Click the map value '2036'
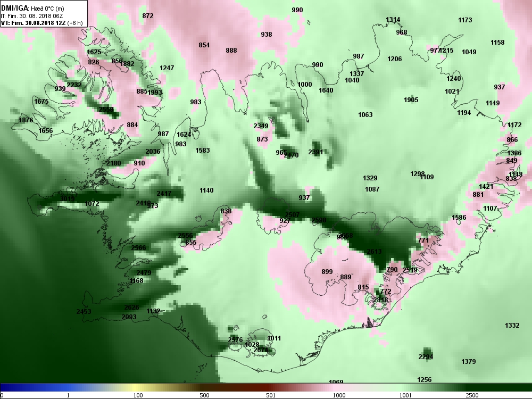Viewport: 532px width, 399px height. (x=153, y=151)
